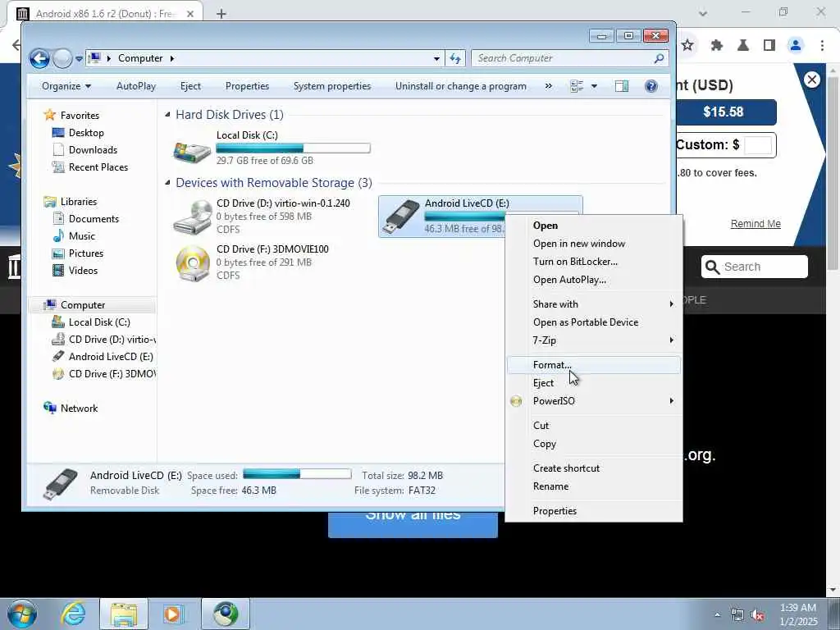Click the Remind Me link
Screen dimensions: 840x630
(x=756, y=224)
